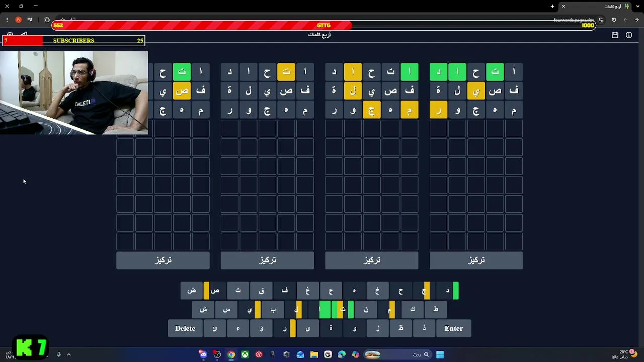644x362 pixels.
Task: Tap the ث key on the on-screen keyboard
Action: coord(238,291)
